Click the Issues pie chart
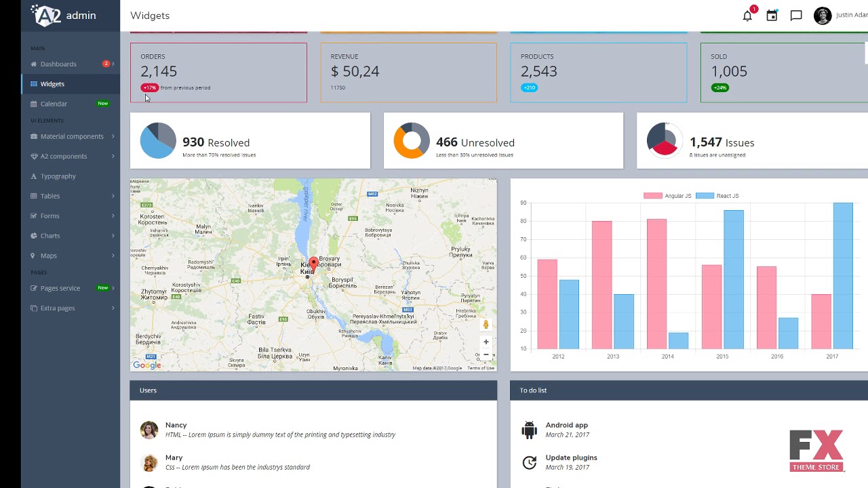 pos(665,140)
